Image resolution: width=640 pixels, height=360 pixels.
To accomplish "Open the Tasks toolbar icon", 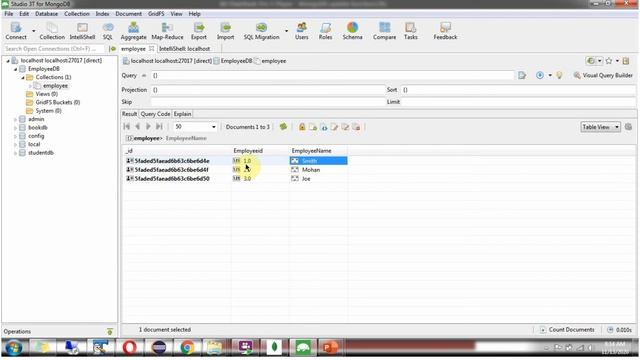I will pyautogui.click(x=411, y=31).
